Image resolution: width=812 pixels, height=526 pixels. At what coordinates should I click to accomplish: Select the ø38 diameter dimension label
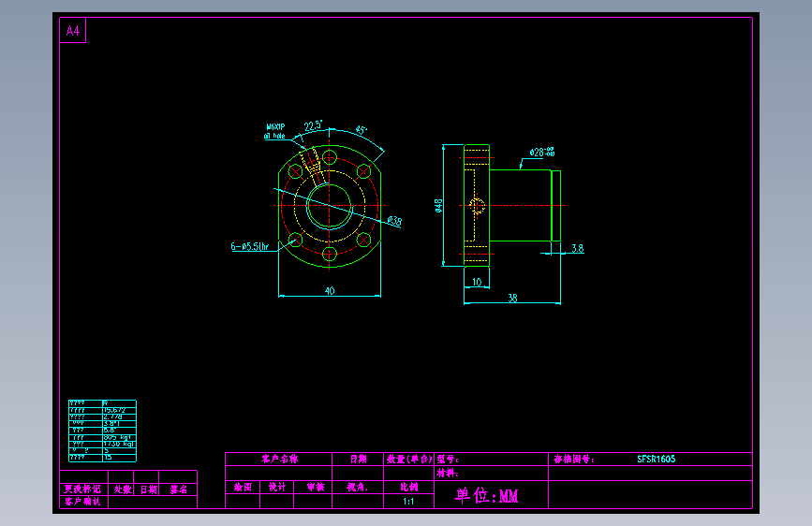point(394,221)
